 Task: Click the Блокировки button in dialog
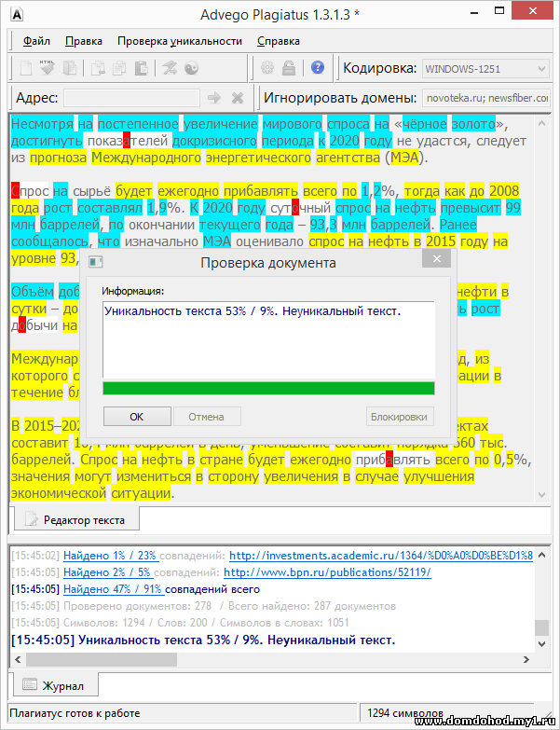[x=399, y=417]
